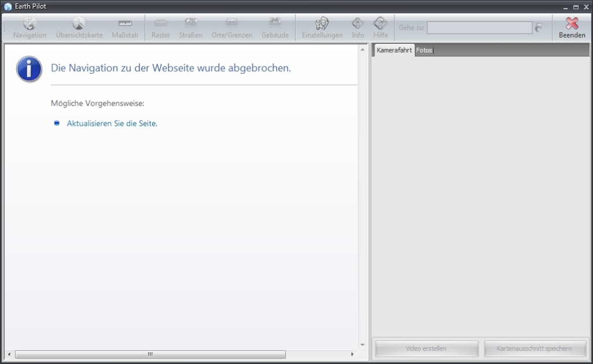This screenshot has height=364, width=593.
Task: Click the Beenden exit button
Action: coord(572,27)
